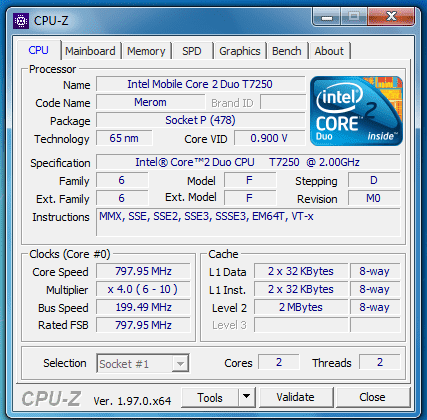Click the Ext. Family value 6
This screenshot has height=420, width=427.
tap(122, 198)
